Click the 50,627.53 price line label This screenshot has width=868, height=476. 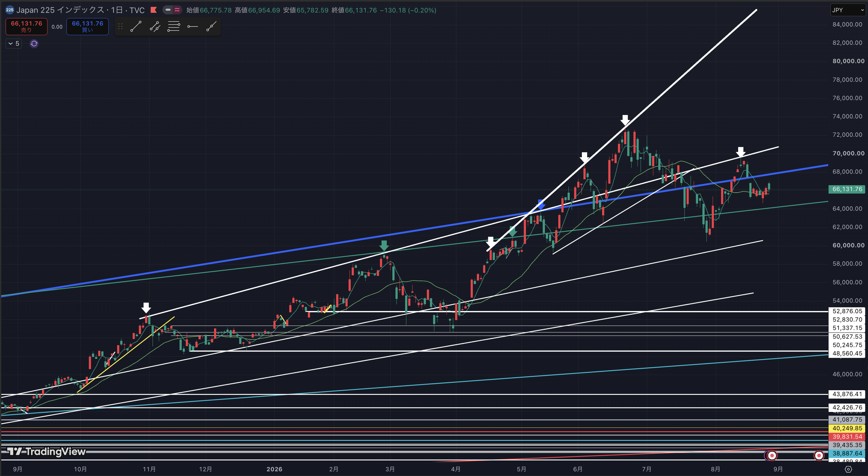click(x=847, y=337)
